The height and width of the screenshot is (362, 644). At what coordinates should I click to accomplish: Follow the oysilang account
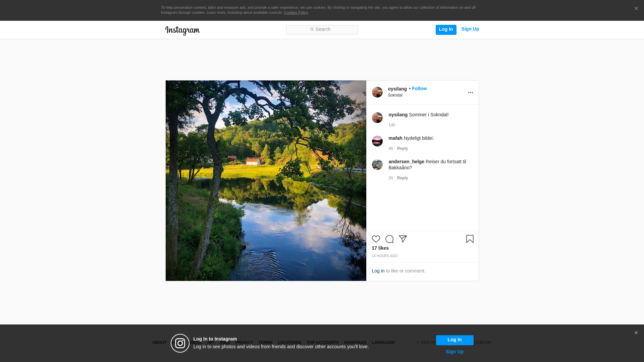tap(419, 88)
